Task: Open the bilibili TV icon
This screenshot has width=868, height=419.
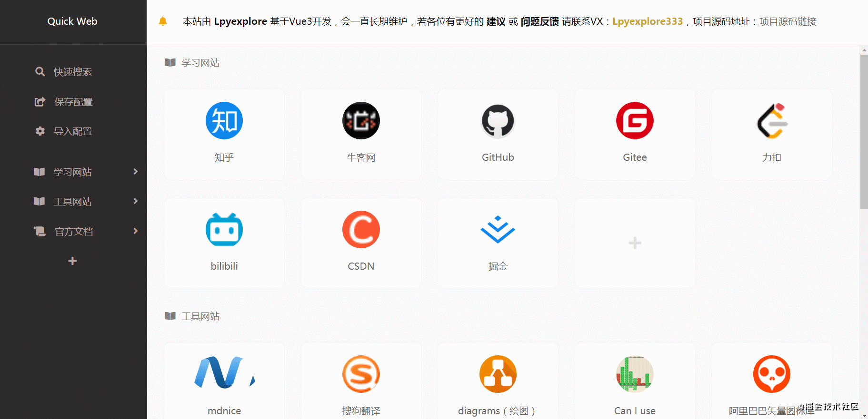Action: click(224, 230)
